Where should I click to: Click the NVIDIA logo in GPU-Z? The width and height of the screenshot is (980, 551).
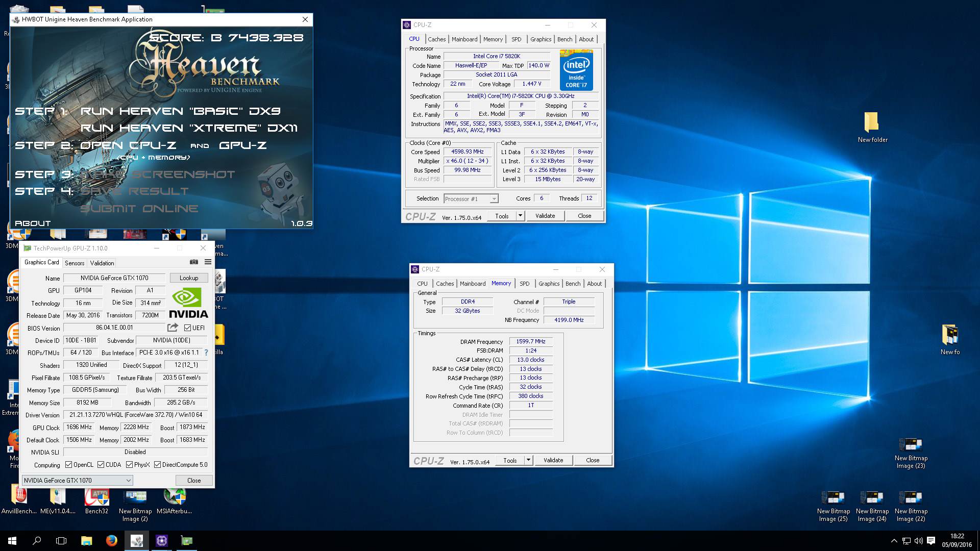[x=188, y=303]
